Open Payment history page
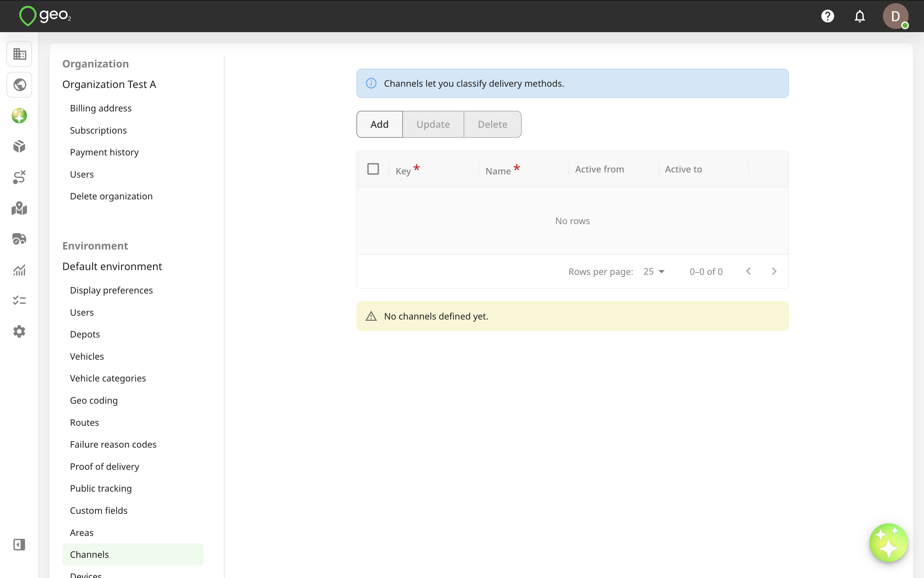Image resolution: width=924 pixels, height=578 pixels. (x=104, y=152)
